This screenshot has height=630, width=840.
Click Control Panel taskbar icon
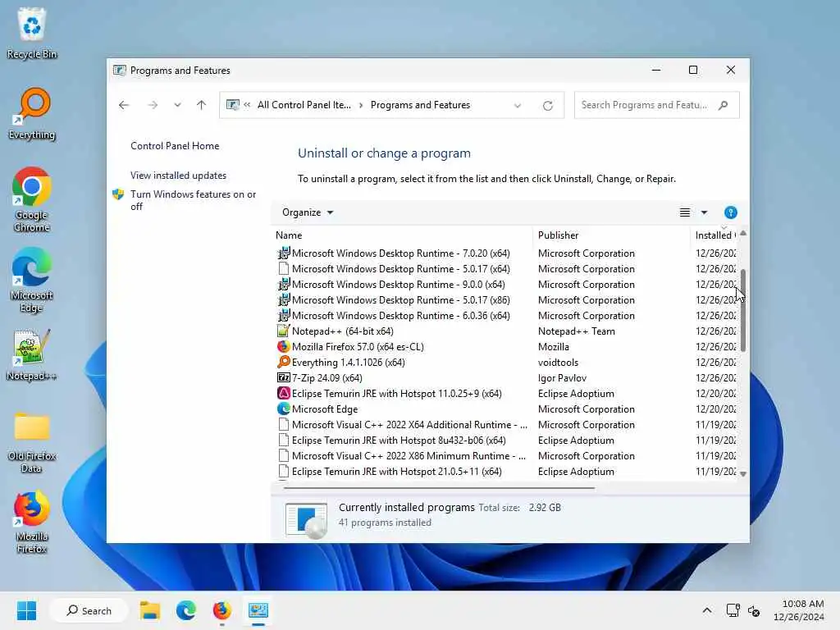[258, 610]
